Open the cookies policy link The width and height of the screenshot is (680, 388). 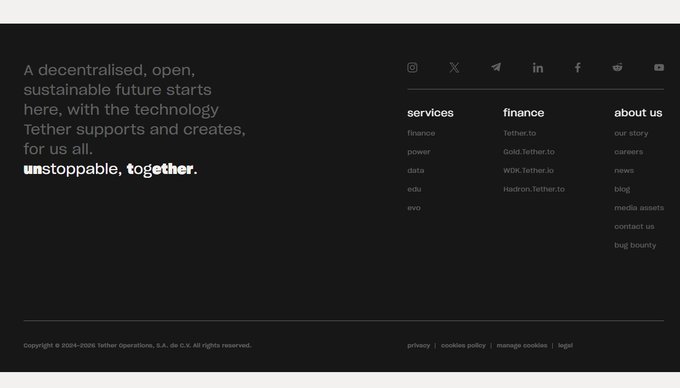pyautogui.click(x=463, y=346)
